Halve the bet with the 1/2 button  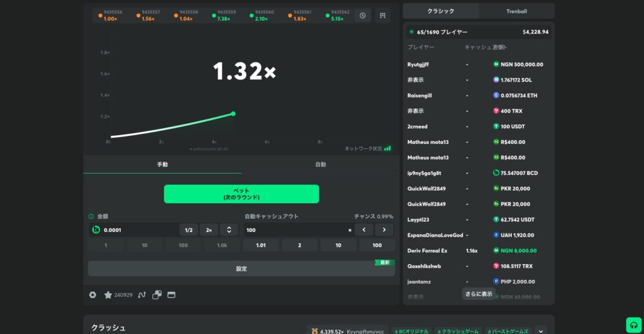click(189, 230)
